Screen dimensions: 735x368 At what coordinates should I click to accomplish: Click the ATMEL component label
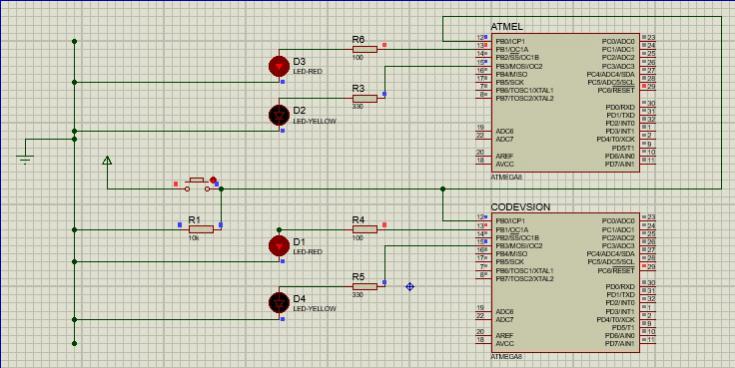[x=506, y=26]
